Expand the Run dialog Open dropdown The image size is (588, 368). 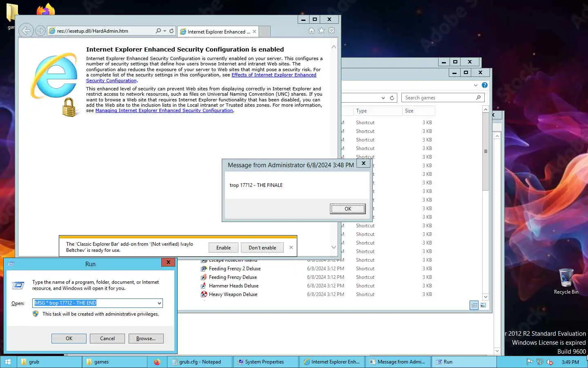point(159,303)
